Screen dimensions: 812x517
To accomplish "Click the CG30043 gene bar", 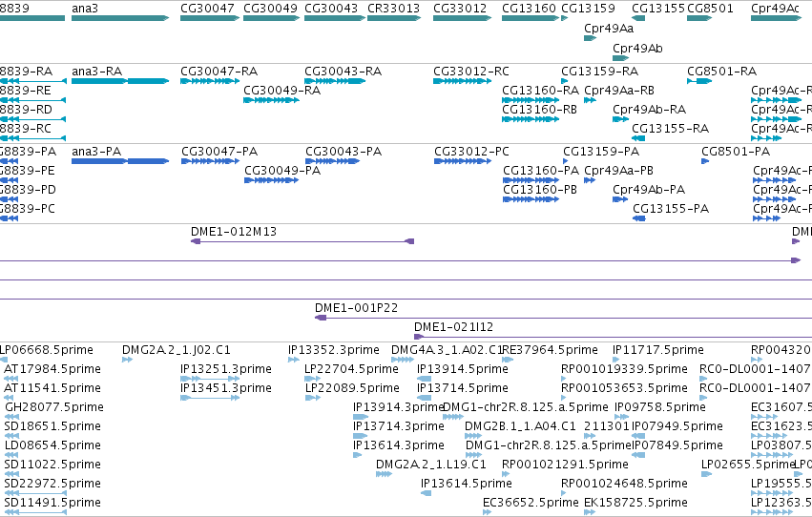I will (335, 18).
